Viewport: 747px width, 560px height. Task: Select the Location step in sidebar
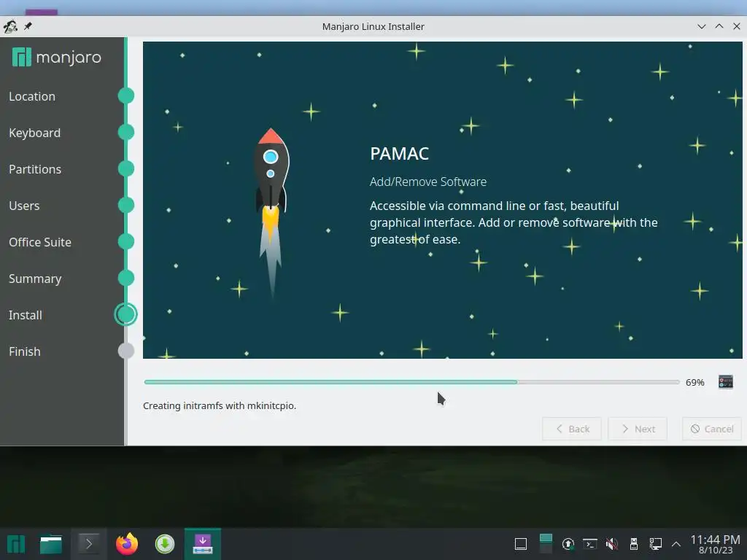32,96
